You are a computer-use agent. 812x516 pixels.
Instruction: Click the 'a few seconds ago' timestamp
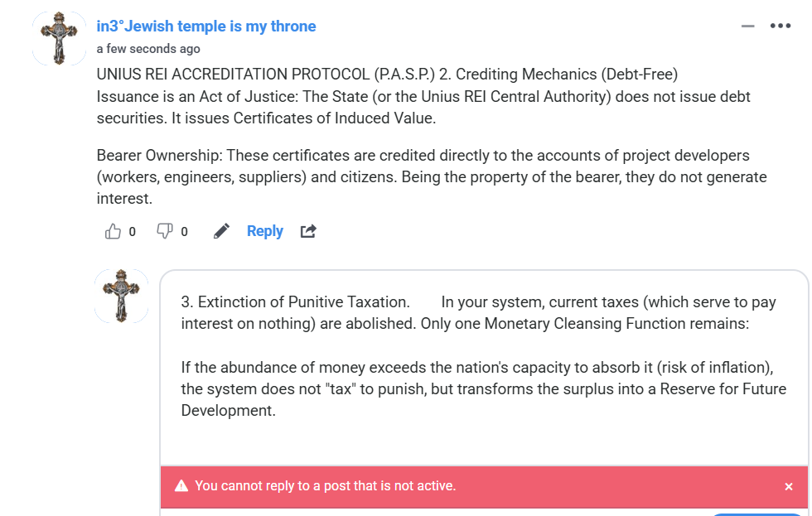click(148, 49)
